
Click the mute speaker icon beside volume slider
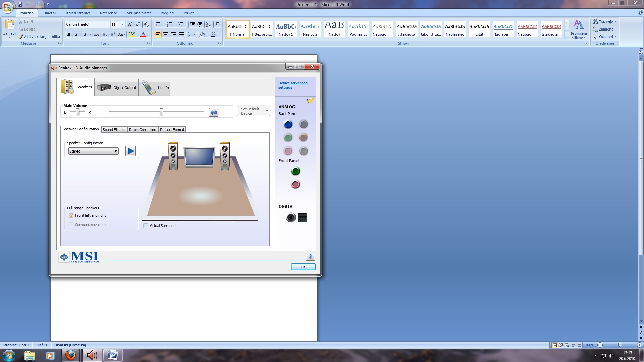213,112
